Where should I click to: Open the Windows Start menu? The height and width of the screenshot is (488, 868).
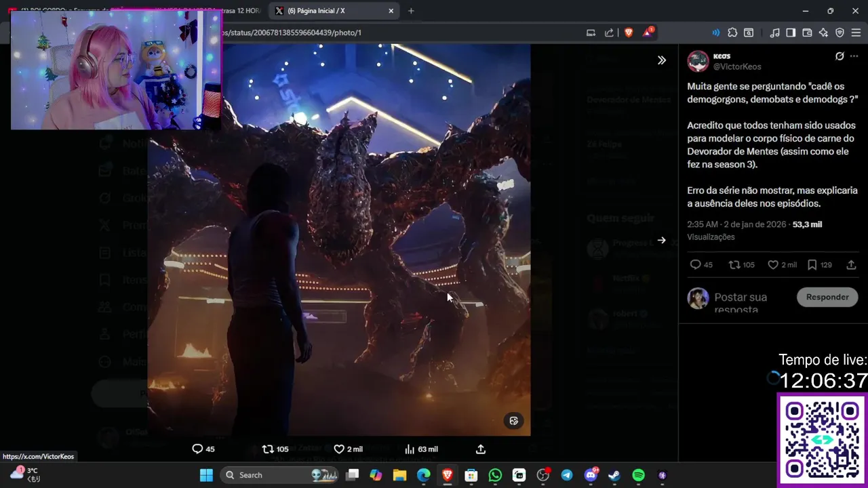pos(207,475)
